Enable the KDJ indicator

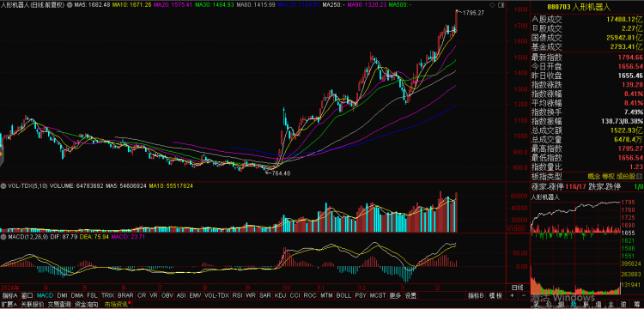280,295
